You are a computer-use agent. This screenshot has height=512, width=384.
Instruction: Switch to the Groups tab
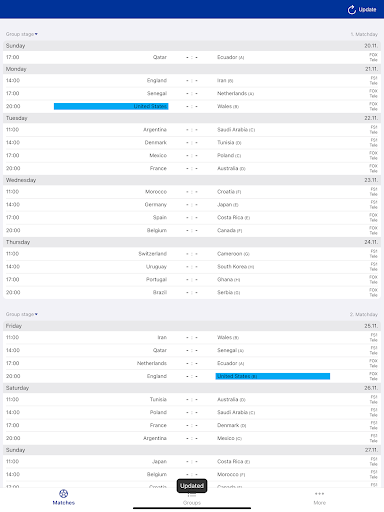pos(192,499)
